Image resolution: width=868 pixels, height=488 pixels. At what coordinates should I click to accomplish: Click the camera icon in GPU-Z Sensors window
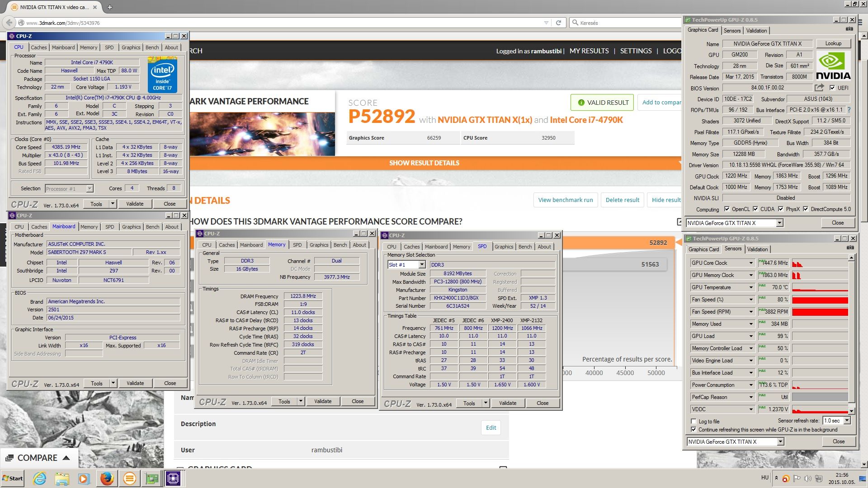pos(850,248)
